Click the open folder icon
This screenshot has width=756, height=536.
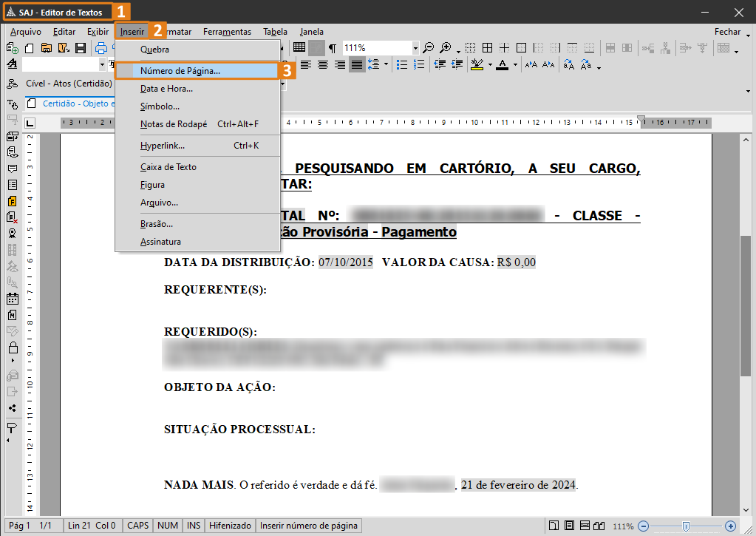47,48
